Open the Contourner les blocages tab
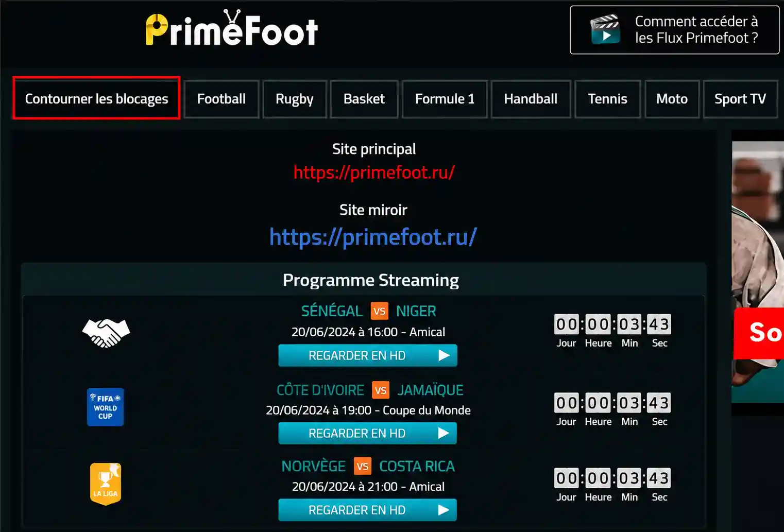784x532 pixels. coord(96,98)
